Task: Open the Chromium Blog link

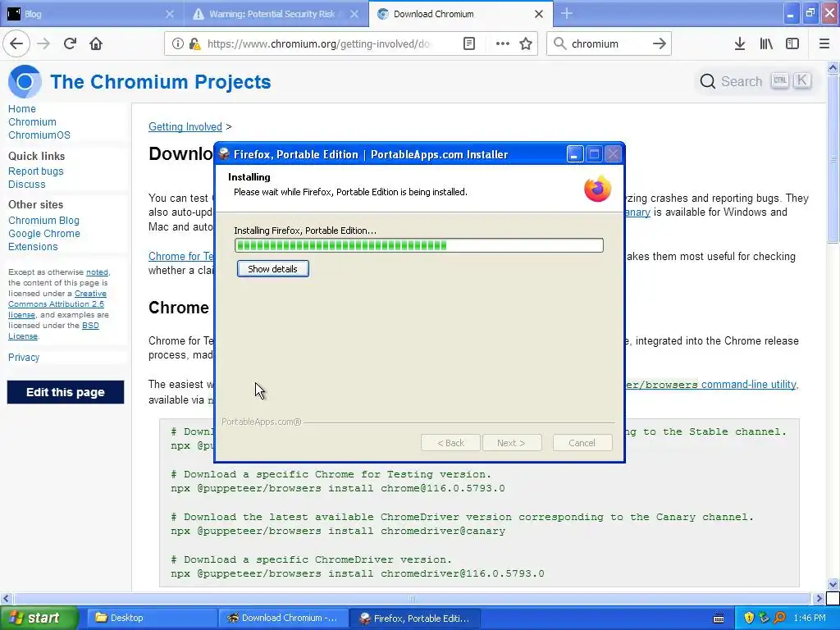Action: (x=43, y=220)
